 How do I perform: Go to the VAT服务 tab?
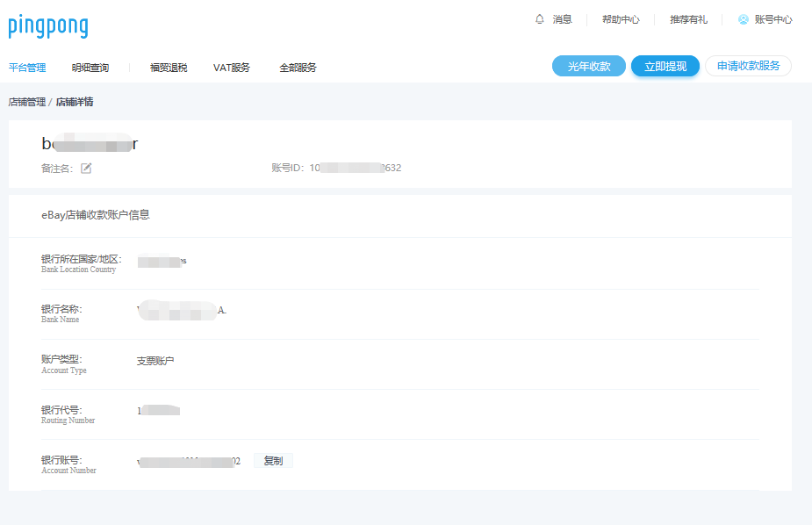pos(232,68)
